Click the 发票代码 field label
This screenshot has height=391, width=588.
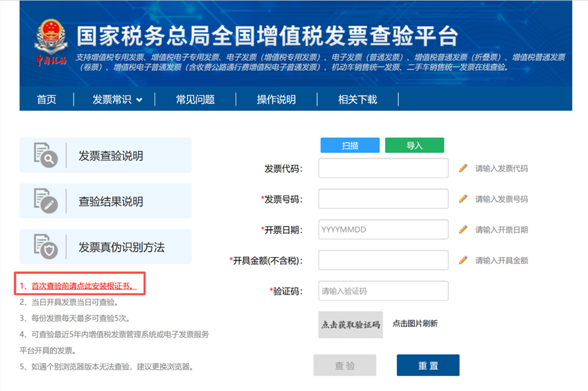click(283, 169)
